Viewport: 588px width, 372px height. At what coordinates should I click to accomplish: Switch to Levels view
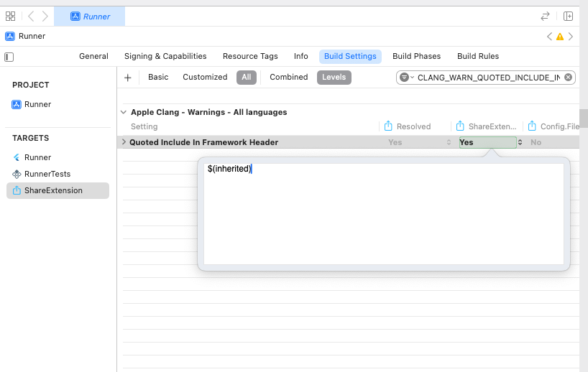(x=334, y=77)
